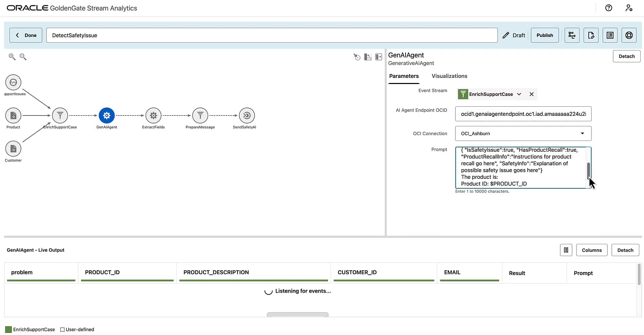Open the user profile icon
Viewport: 644px width, 335px height.
pyautogui.click(x=629, y=8)
